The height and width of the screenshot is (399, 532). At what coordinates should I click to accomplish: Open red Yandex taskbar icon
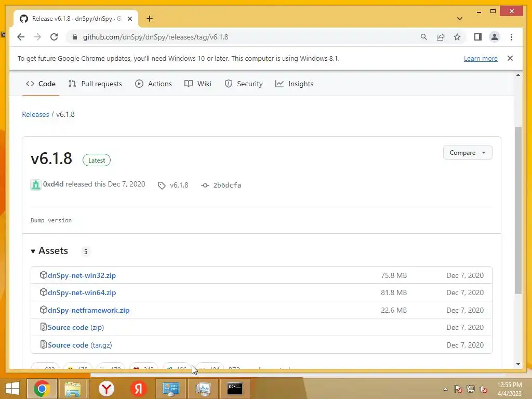tap(138, 389)
